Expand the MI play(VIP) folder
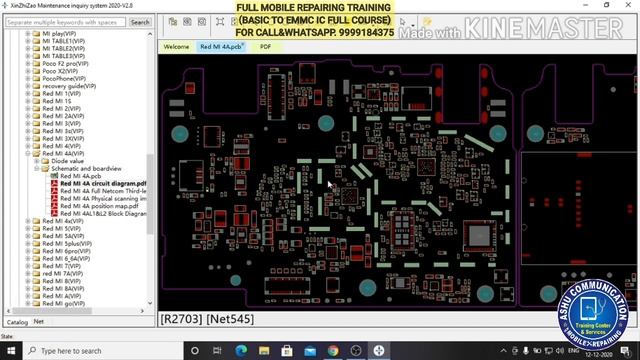This screenshot has width=640, height=360. point(28,33)
